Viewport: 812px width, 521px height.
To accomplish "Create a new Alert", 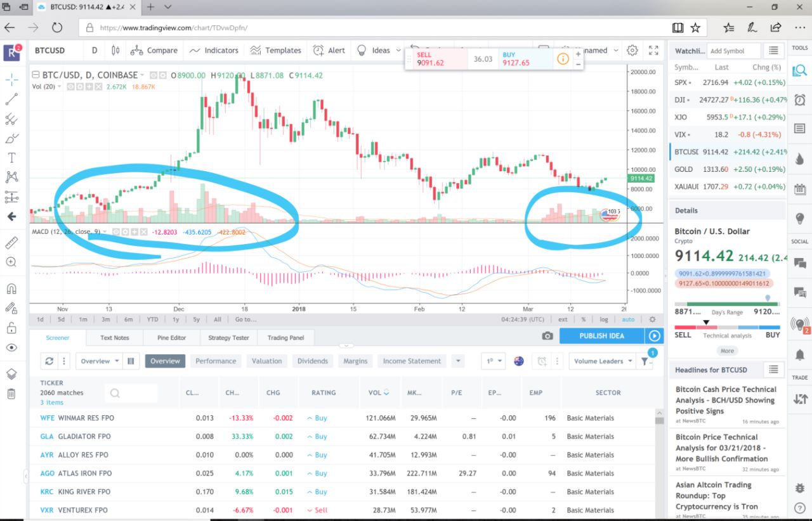I will [x=329, y=50].
